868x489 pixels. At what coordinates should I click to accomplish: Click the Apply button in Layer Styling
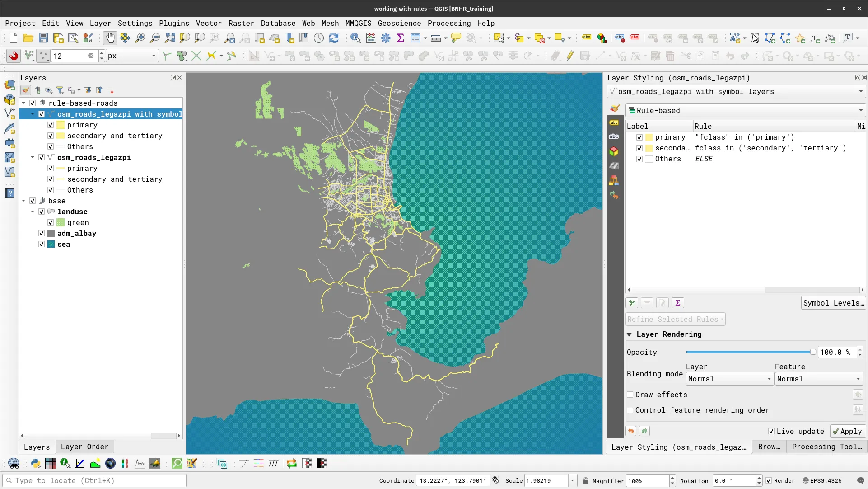tap(847, 431)
